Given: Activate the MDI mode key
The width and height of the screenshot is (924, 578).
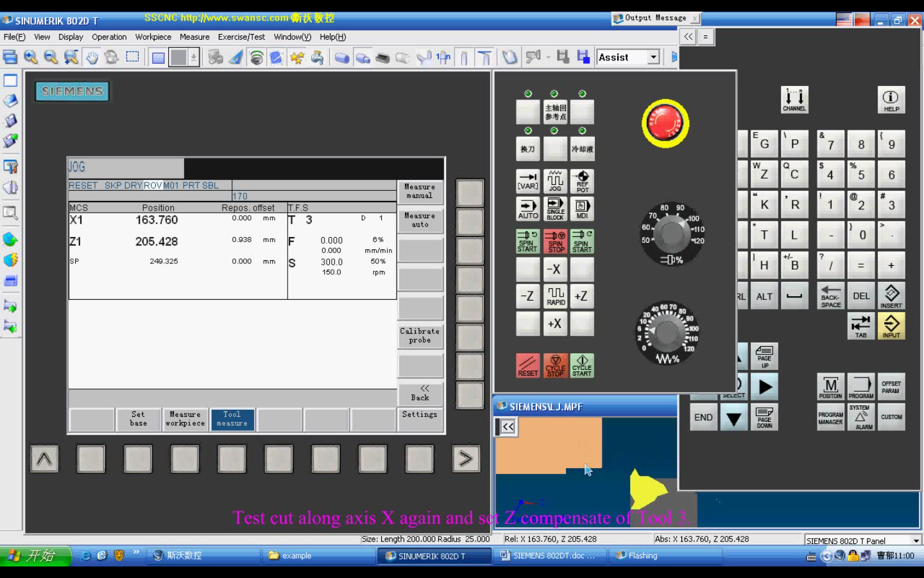Looking at the screenshot, I should [582, 209].
